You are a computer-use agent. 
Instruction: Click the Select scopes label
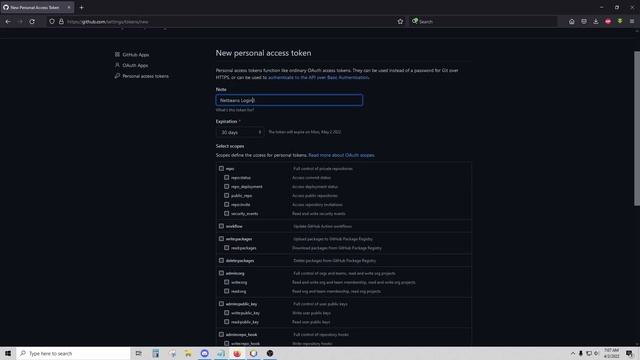(230, 146)
